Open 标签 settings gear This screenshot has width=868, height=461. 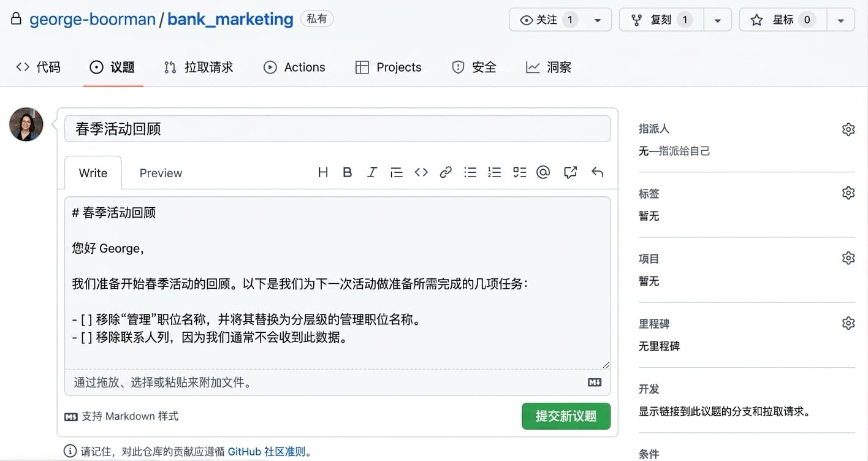point(848,193)
